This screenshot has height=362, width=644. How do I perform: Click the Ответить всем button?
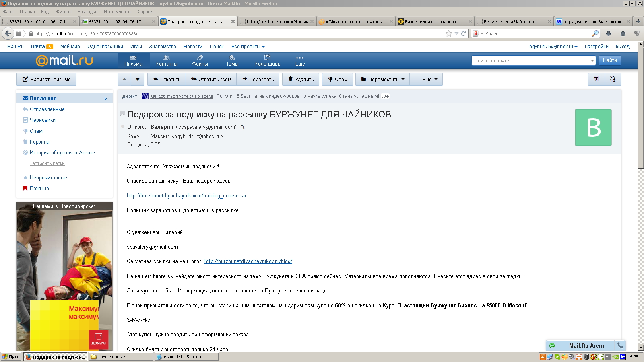click(x=211, y=79)
